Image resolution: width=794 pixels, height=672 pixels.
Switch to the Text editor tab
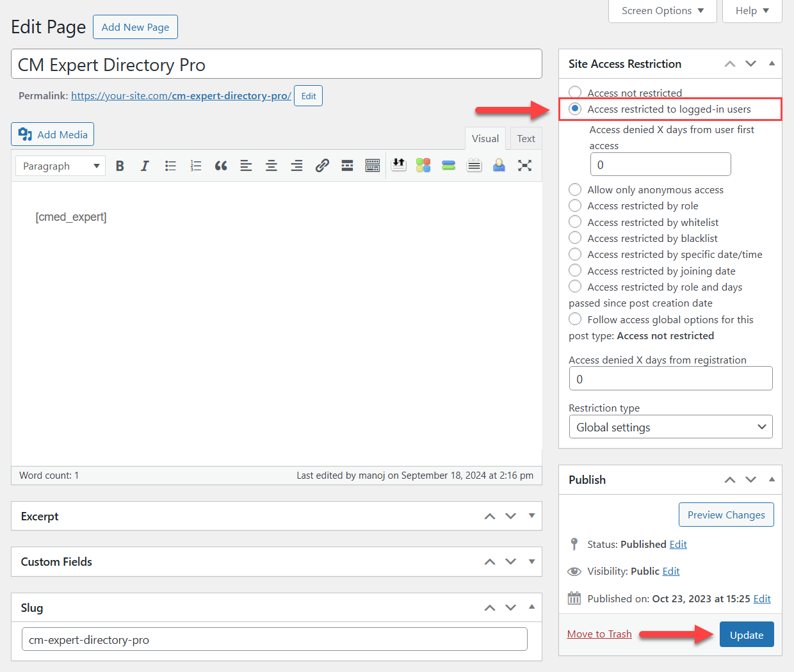[x=526, y=138]
